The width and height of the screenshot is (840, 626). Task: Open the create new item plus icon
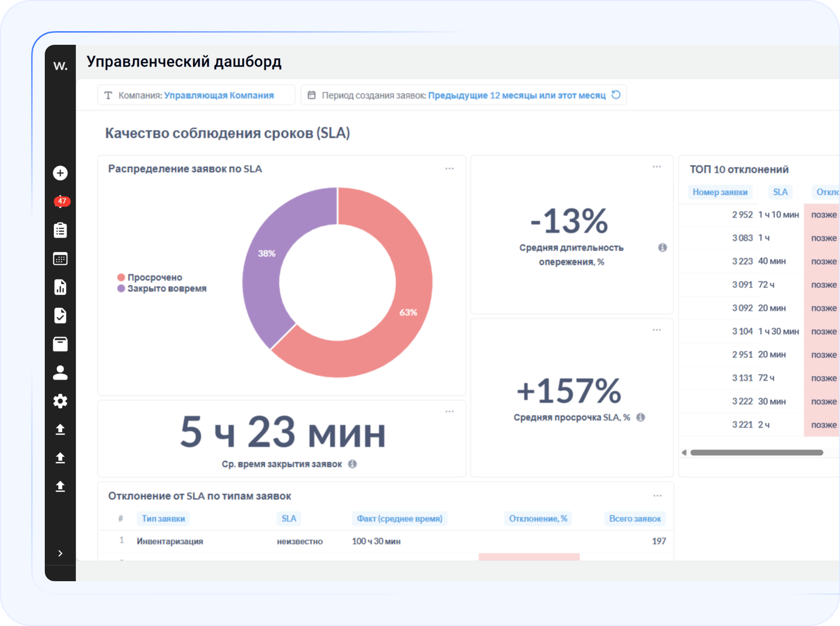[60, 173]
